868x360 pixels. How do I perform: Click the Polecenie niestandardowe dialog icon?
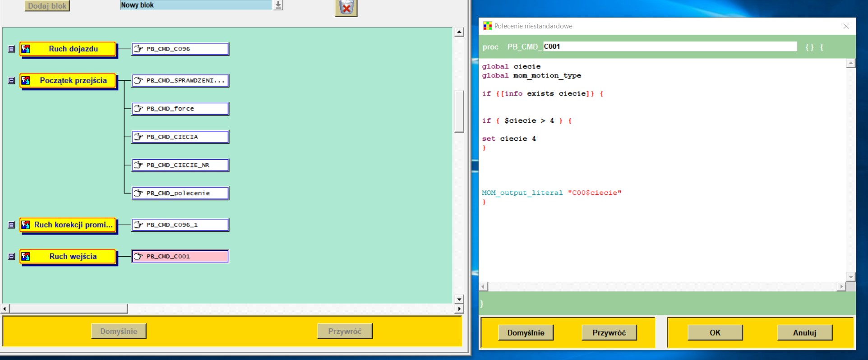[x=487, y=26]
